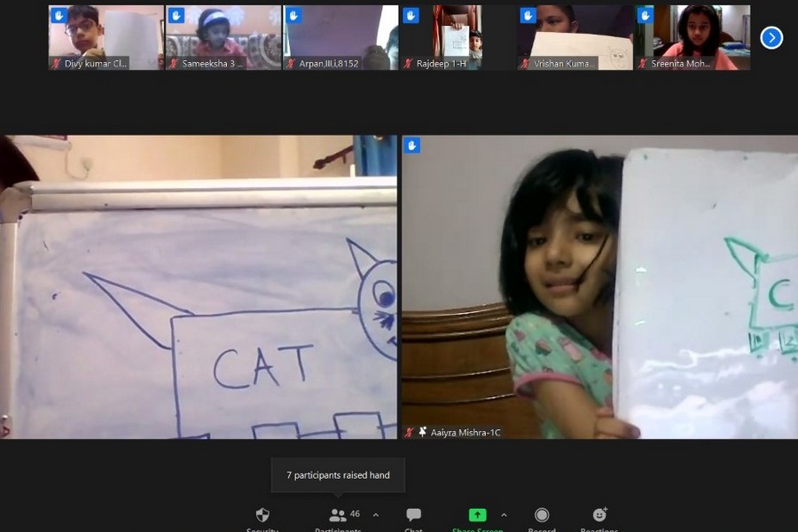Expand Share Screen options arrow
798x532 pixels.
(504, 515)
